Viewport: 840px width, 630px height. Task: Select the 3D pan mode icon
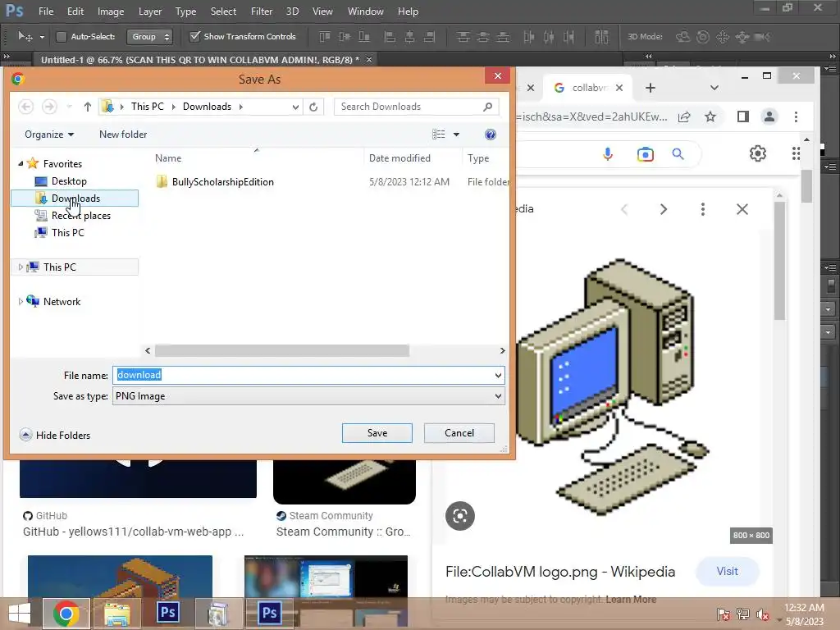723,36
